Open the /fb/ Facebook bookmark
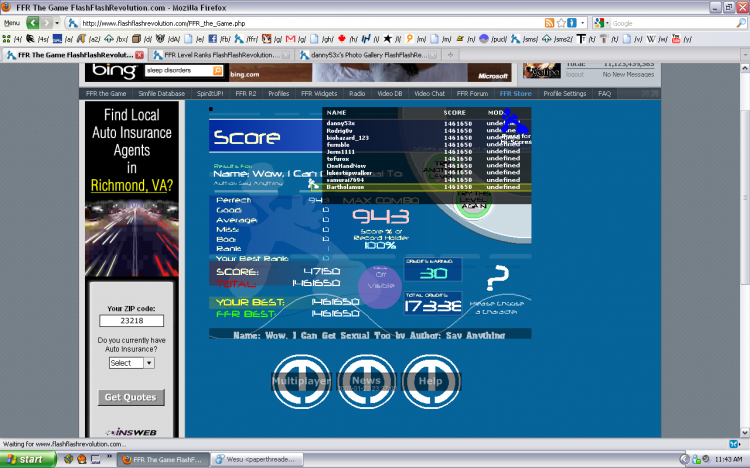The height and width of the screenshot is (468, 750). 219,39
